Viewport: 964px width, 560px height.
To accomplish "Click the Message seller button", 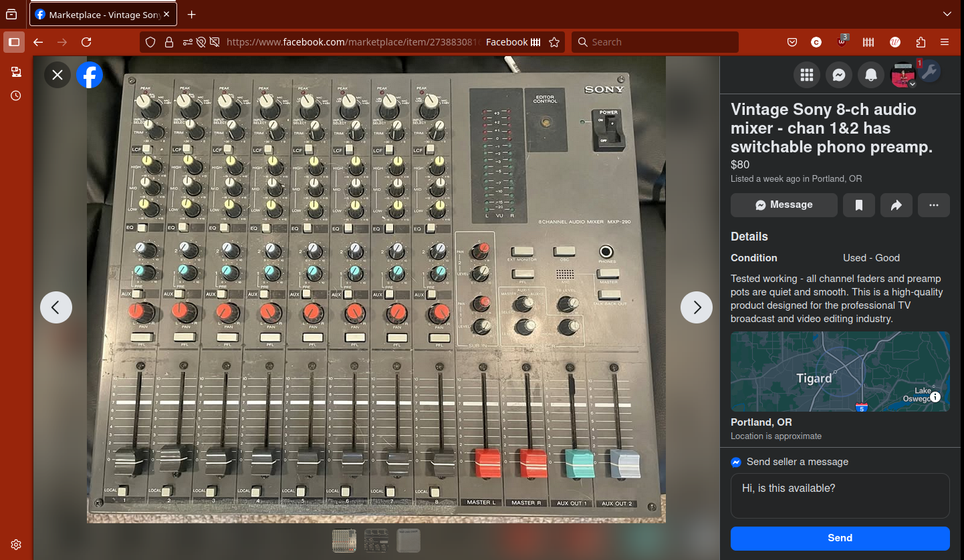I will coord(784,205).
